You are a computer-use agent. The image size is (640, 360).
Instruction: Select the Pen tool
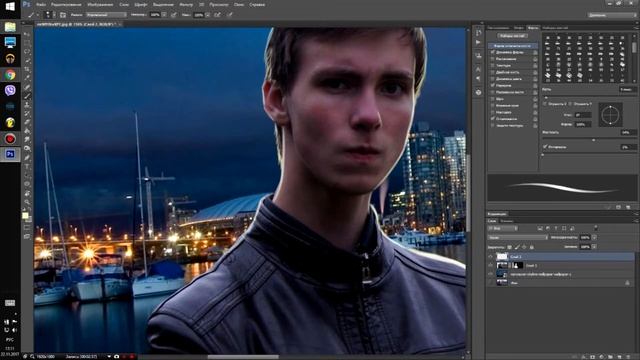(x=27, y=157)
